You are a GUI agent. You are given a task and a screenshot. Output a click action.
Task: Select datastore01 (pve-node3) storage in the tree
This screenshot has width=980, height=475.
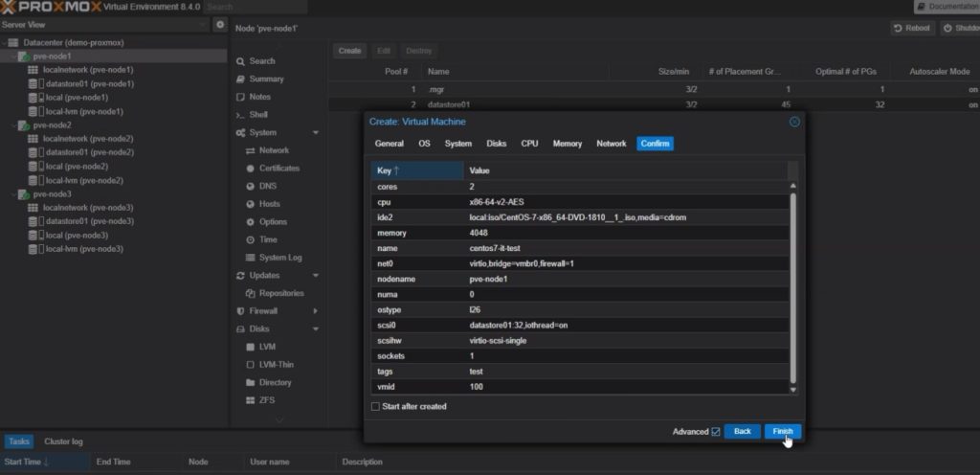(88, 221)
